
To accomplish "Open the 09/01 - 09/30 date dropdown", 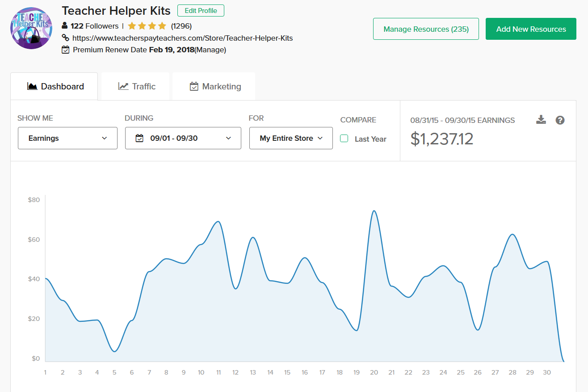I will click(x=183, y=138).
